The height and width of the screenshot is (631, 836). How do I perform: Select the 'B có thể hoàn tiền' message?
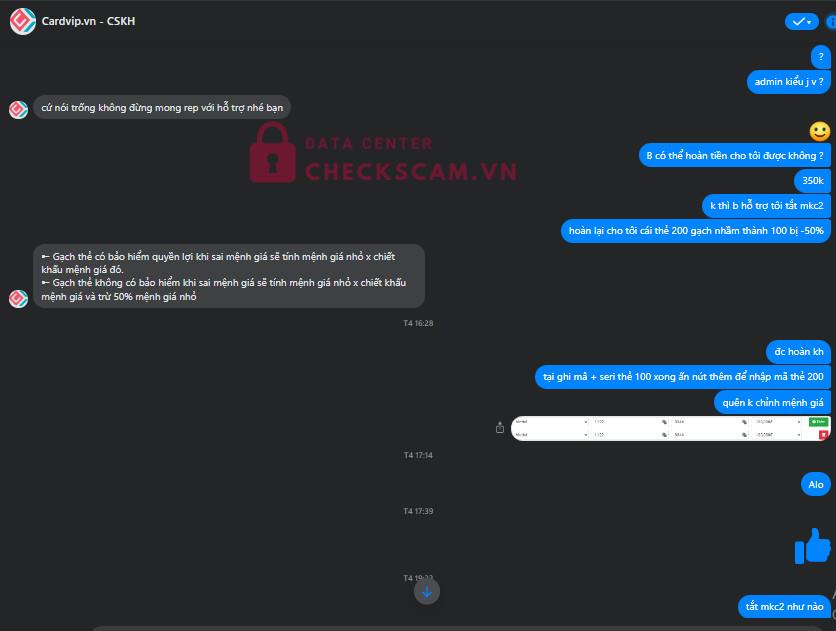(x=735, y=156)
